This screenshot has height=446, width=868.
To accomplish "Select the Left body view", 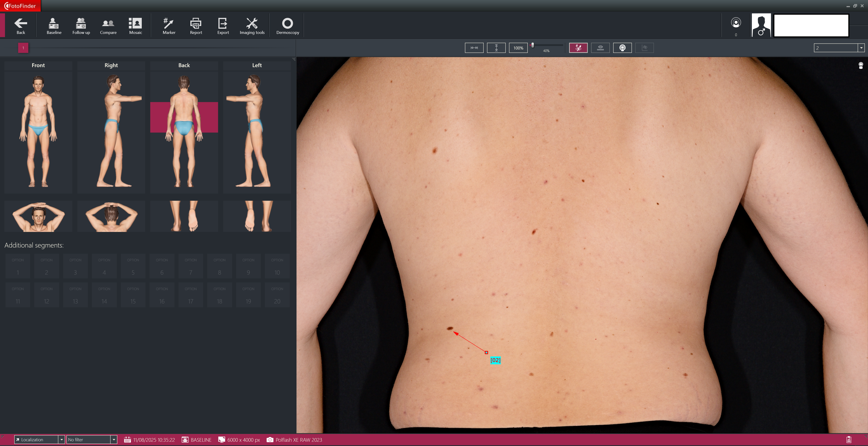I will pos(257,131).
